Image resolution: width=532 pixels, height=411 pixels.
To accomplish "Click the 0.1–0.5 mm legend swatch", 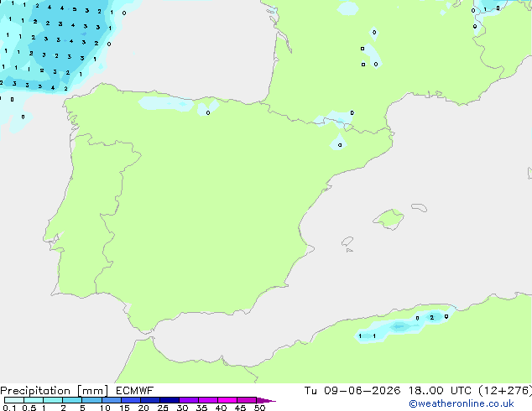I will [14, 400].
